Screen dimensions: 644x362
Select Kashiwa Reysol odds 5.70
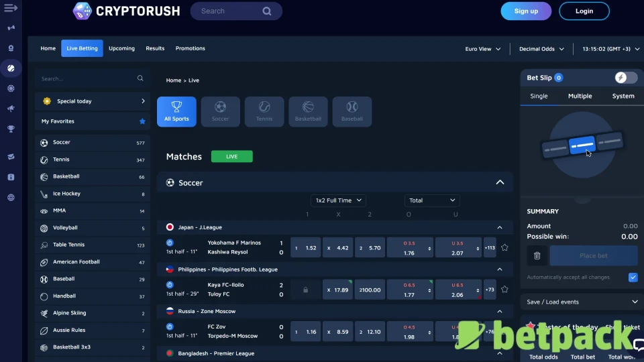[370, 248]
